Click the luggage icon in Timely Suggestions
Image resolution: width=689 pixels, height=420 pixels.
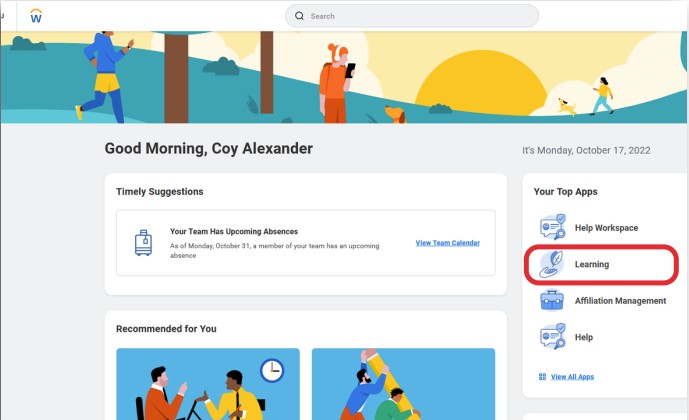[x=145, y=243]
